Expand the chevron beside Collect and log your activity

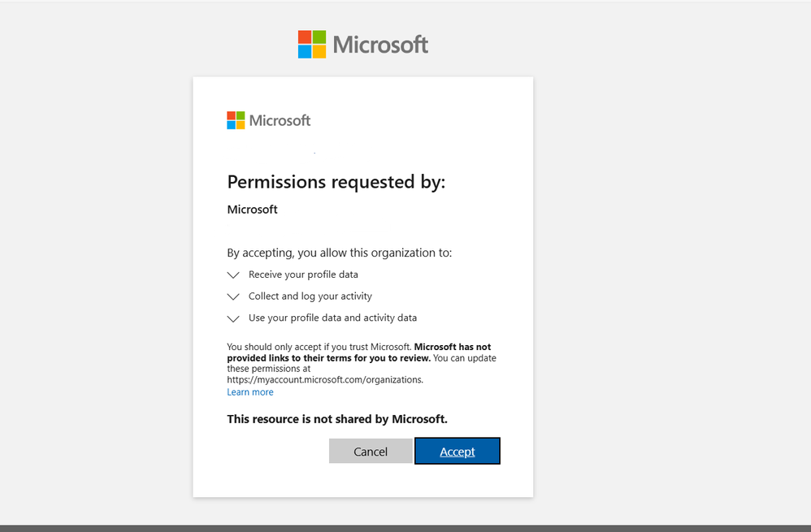pyautogui.click(x=233, y=297)
